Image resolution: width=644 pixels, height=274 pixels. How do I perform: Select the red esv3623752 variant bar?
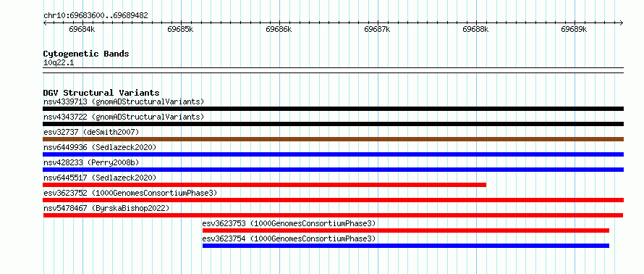tap(333, 200)
